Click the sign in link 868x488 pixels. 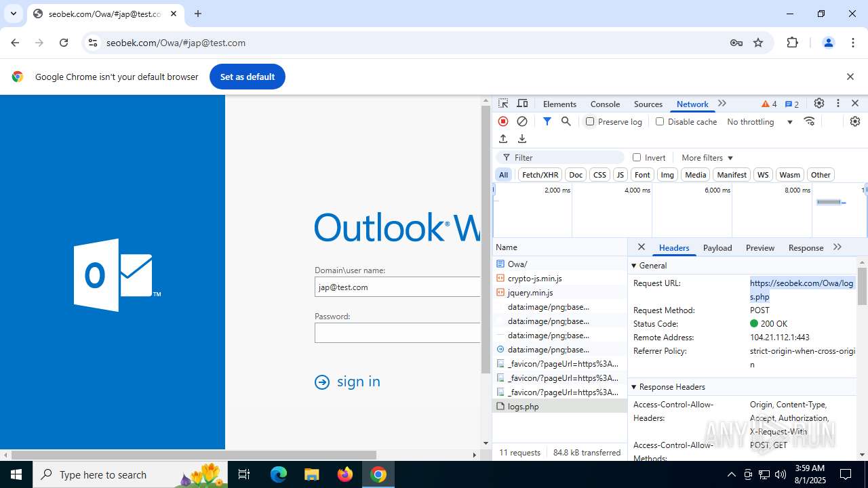coord(359,382)
